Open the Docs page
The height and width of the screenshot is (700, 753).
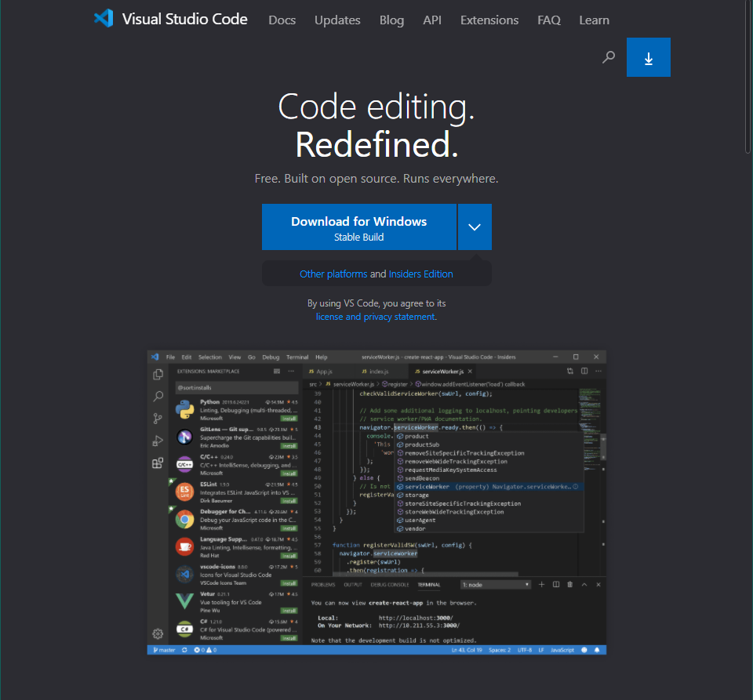(x=282, y=20)
